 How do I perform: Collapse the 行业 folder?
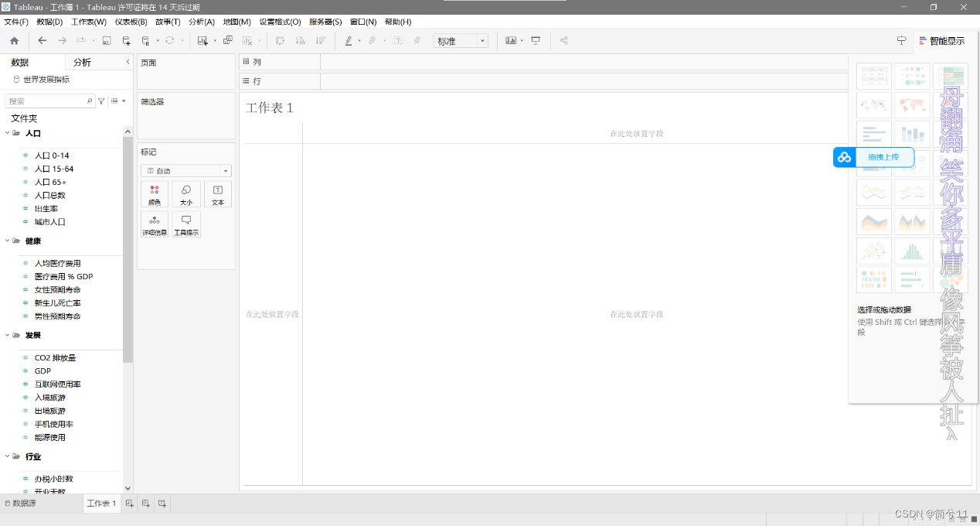point(7,456)
